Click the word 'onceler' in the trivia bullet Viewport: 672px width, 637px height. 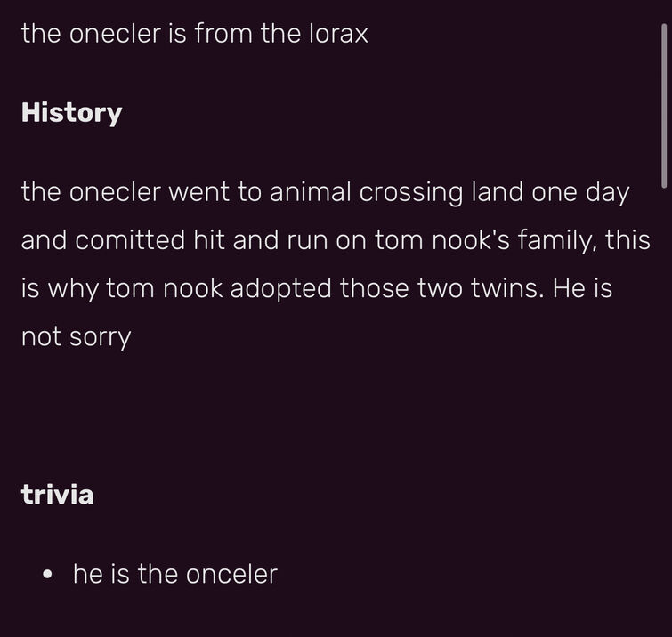(x=231, y=574)
